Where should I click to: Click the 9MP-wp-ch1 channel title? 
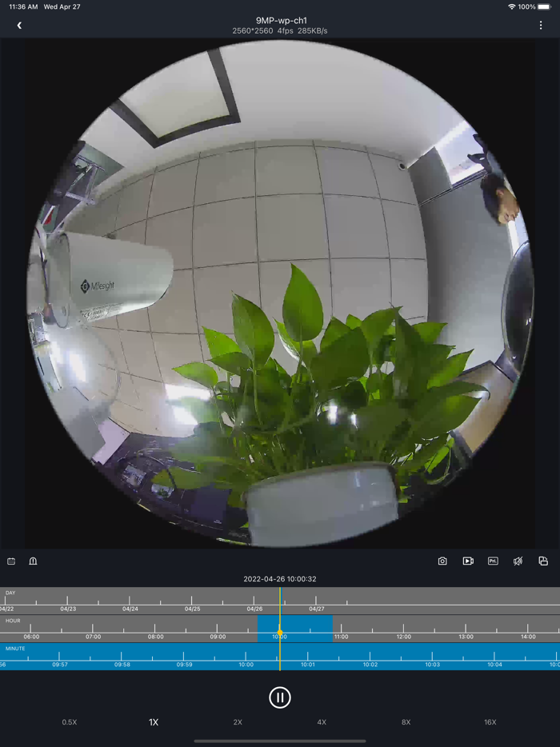click(x=281, y=21)
